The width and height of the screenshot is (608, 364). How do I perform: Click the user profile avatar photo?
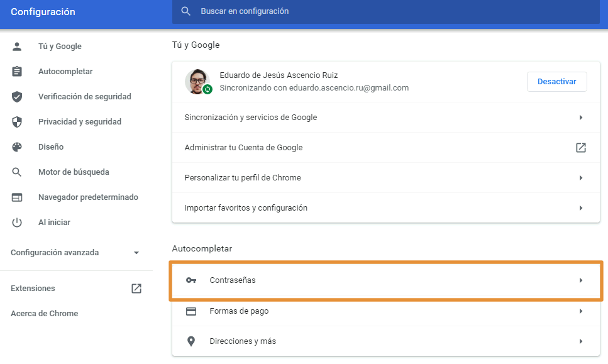pos(197,82)
